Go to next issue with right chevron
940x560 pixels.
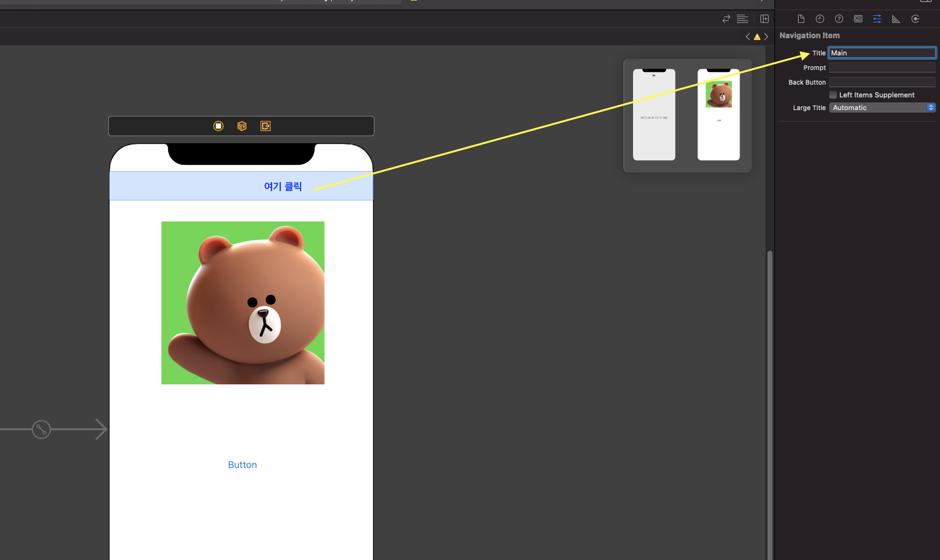coord(766,37)
